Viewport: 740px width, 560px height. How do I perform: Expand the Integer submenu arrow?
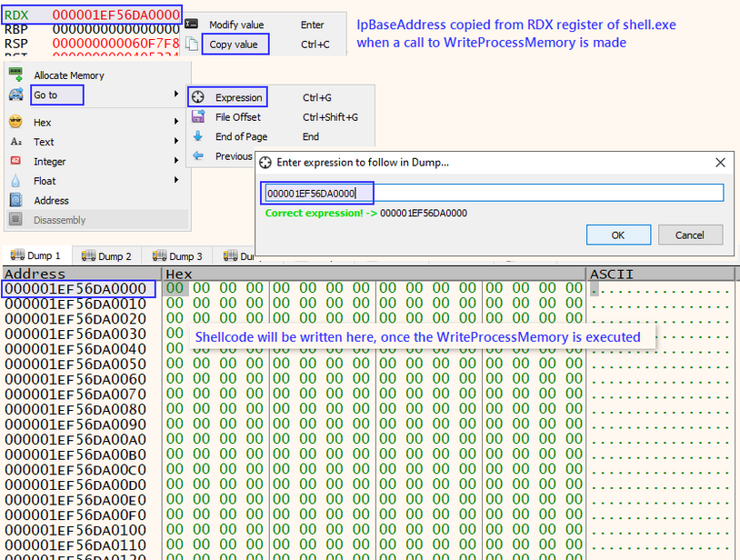[x=175, y=160]
